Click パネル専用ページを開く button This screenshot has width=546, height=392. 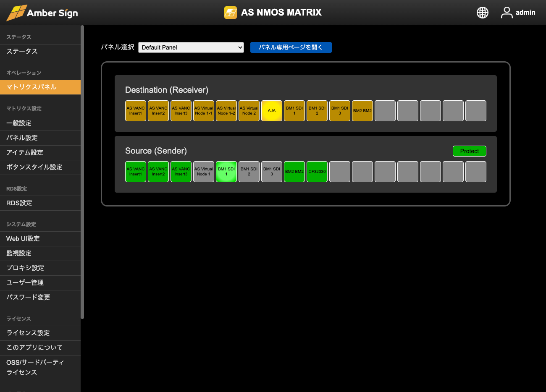tap(291, 47)
